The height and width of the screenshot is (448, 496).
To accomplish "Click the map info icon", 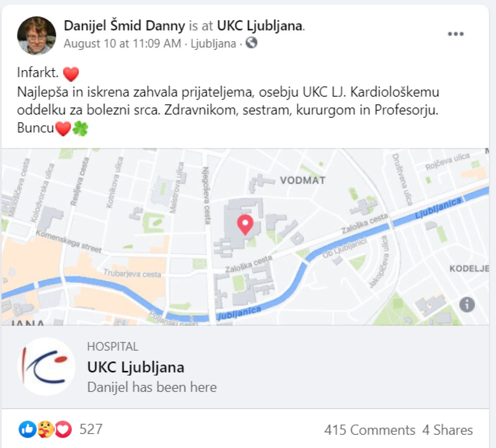I will 467,305.
